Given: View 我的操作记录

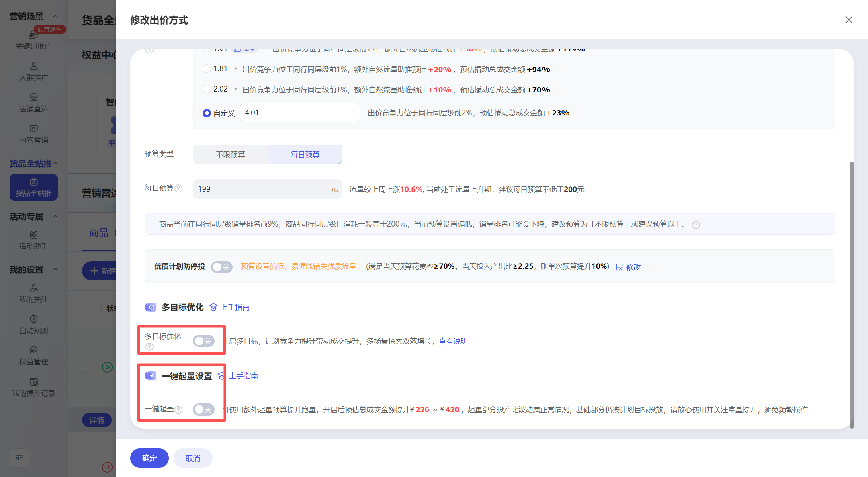Looking at the screenshot, I should [33, 387].
